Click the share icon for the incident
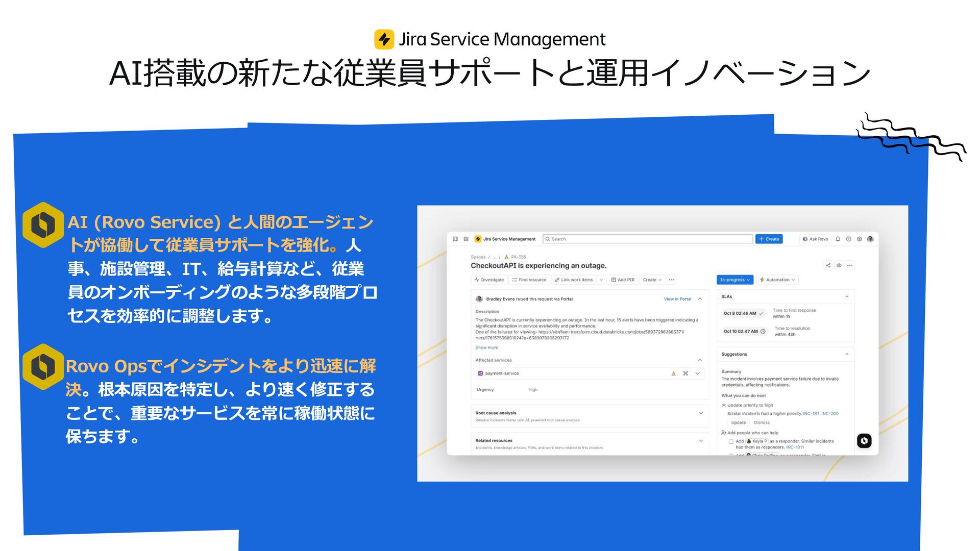This screenshot has height=551, width=980. 828,265
